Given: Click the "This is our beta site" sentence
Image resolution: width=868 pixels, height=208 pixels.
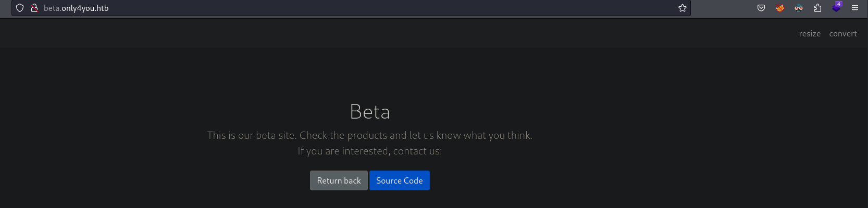Looking at the screenshot, I should point(369,135).
